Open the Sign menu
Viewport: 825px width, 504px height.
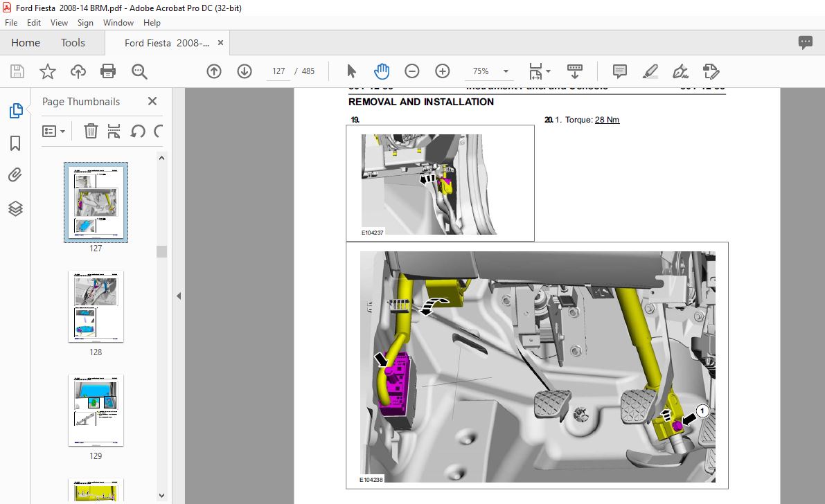pos(85,23)
